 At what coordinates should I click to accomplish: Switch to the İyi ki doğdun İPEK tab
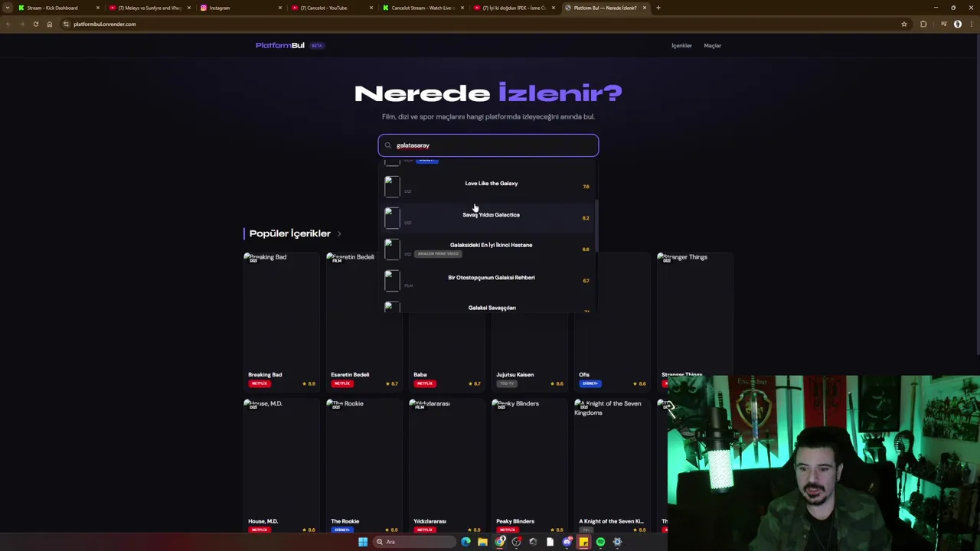click(514, 8)
